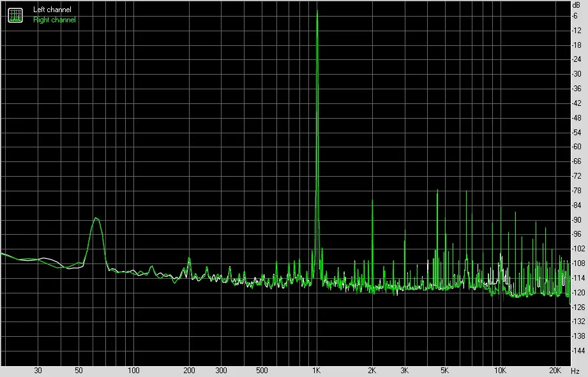
Task: Click the -144 dB axis label
Action: click(578, 351)
